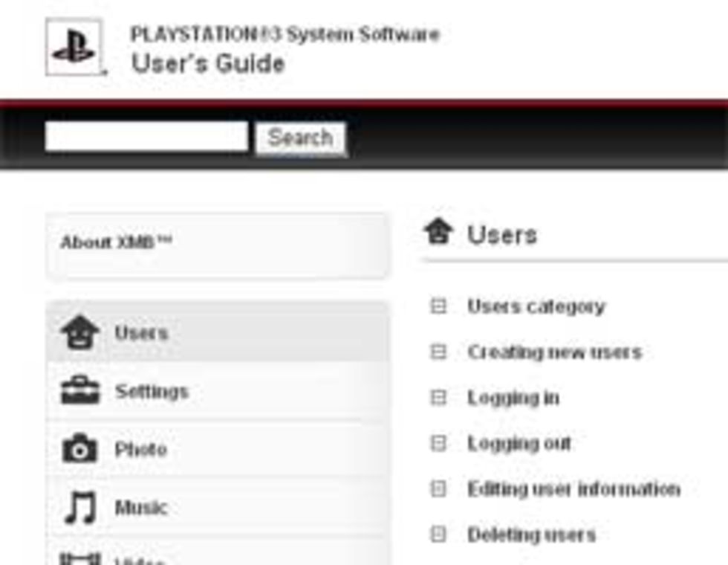Open the Deleting users link

531,535
